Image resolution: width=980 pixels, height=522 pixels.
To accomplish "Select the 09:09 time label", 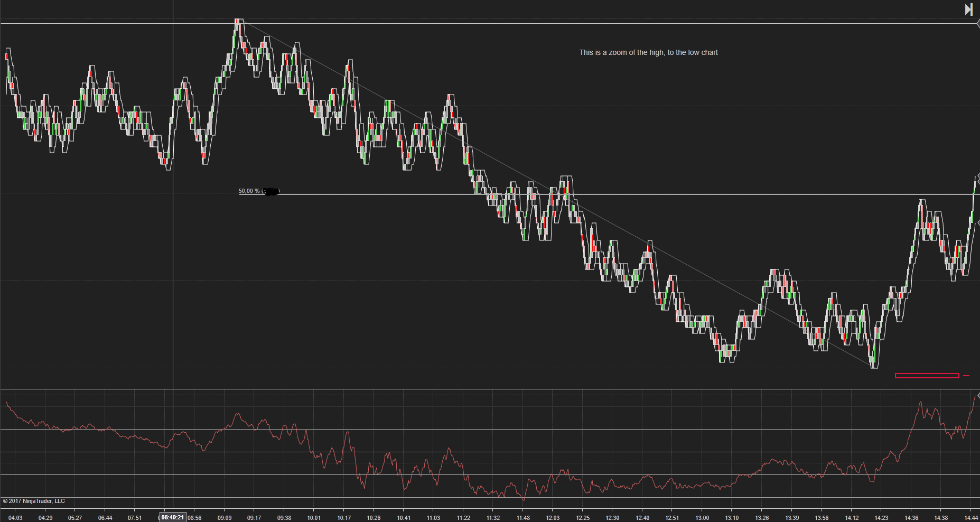I will pyautogui.click(x=225, y=518).
